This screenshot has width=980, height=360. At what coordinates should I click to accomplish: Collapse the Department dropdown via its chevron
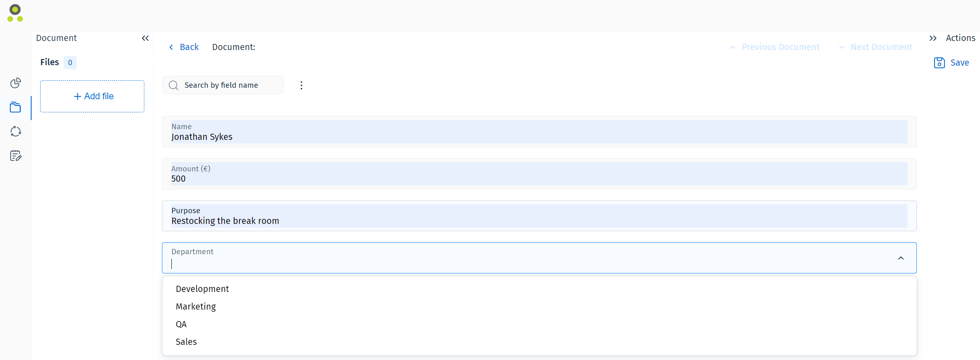(x=901, y=258)
